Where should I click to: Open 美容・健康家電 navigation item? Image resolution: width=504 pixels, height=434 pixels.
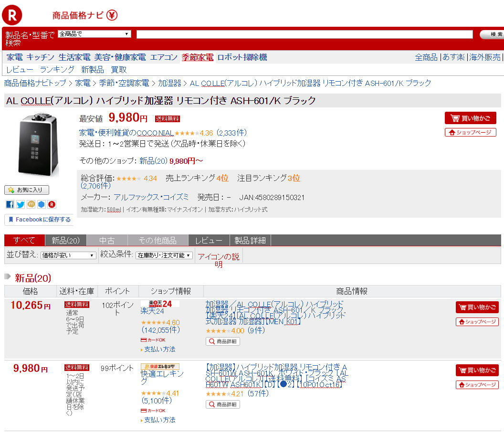[x=120, y=57]
